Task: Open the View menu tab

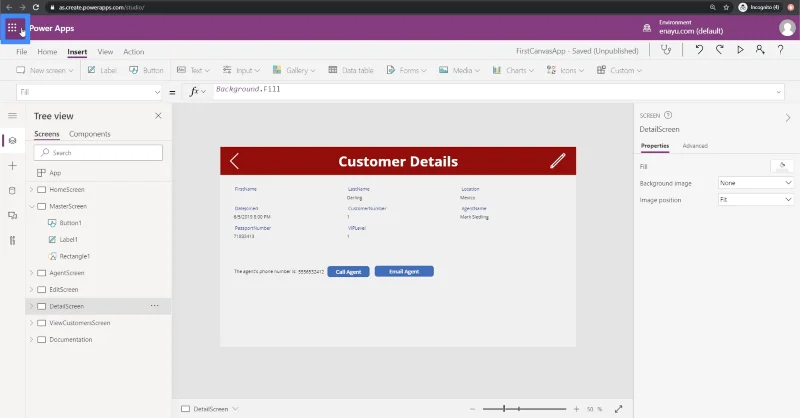Action: click(x=105, y=52)
